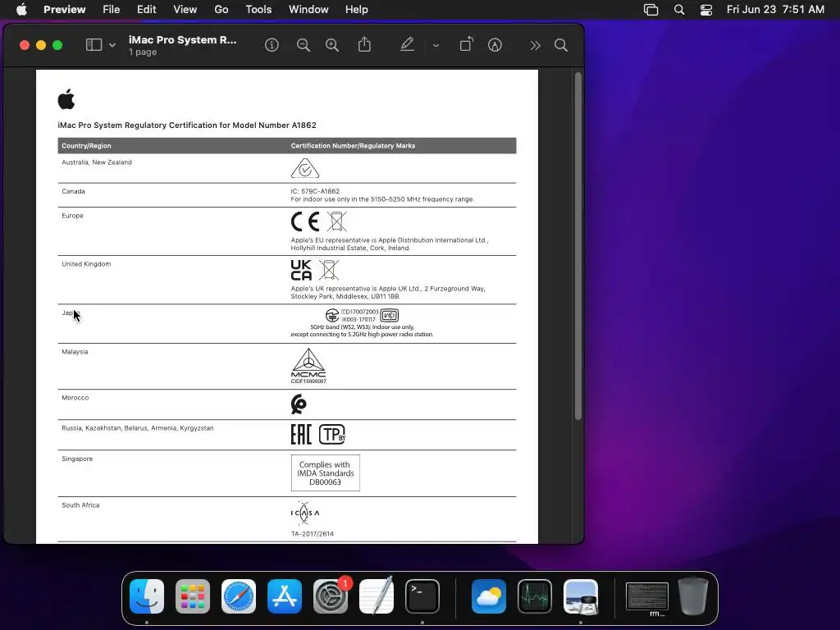Rotate the page with Rotate icon

(467, 44)
